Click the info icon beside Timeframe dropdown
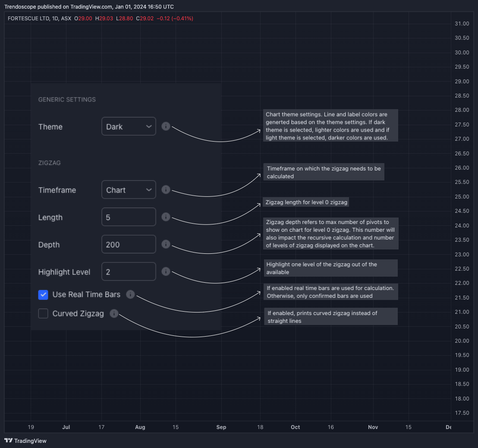The height and width of the screenshot is (448, 478). pos(166,190)
